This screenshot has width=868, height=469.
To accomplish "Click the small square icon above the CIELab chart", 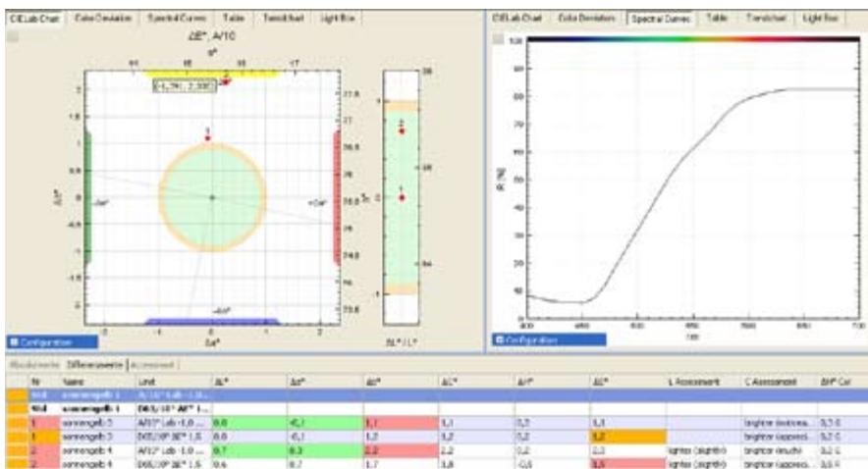I will click(12, 37).
